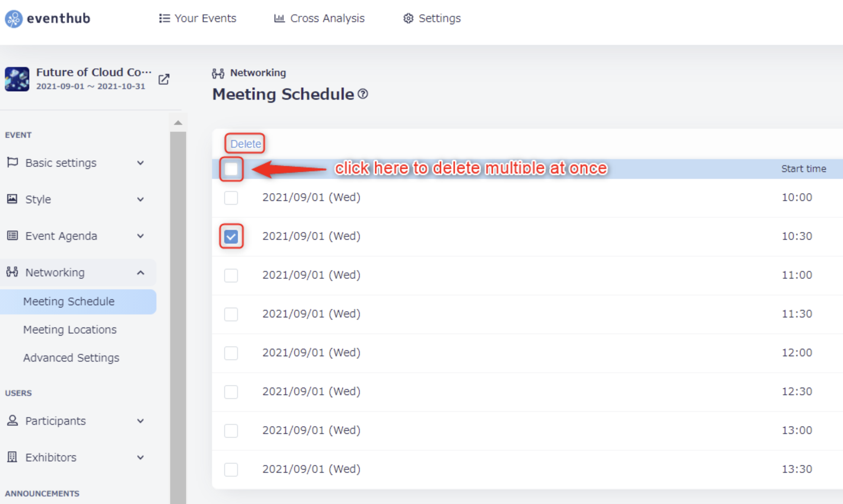
Task: Uncheck the 10:30 meeting slot checkbox
Action: point(231,236)
